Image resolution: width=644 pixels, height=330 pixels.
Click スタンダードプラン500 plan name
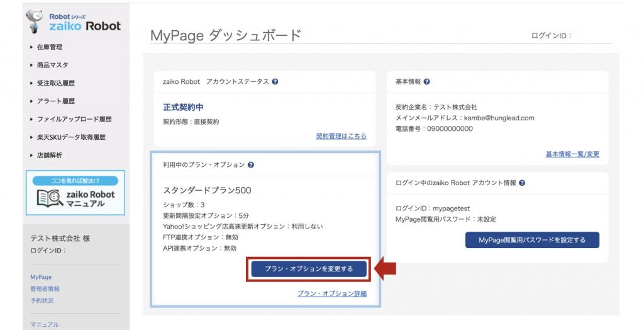pos(207,190)
